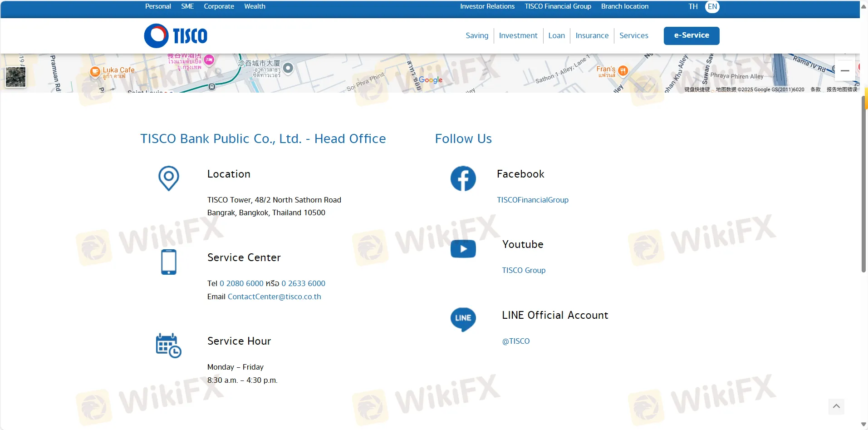This screenshot has width=868, height=430.
Task: Email ContactCenter@tisco.co.th via its link
Action: click(x=274, y=297)
